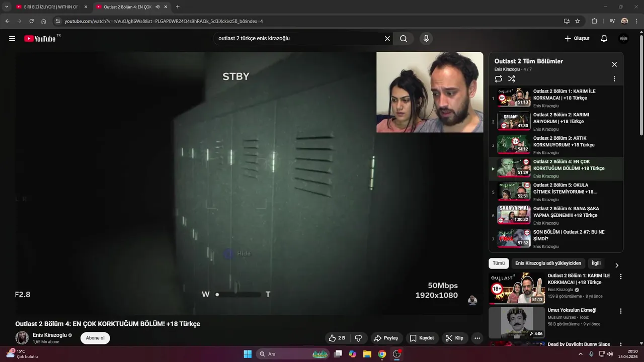Open YouTube account avatar menu
Image resolution: width=644 pixels, height=362 pixels.
(x=623, y=39)
